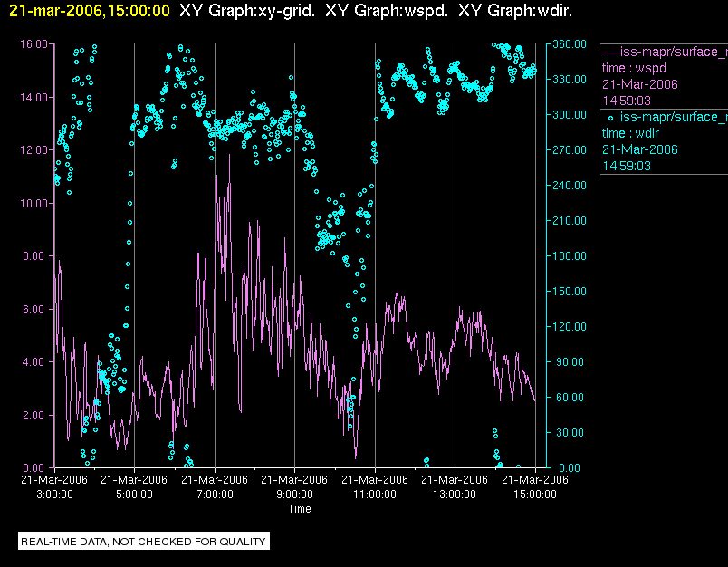Click the 'Time' x-axis label
Viewport: 728px width, 567px height.
pos(300,509)
